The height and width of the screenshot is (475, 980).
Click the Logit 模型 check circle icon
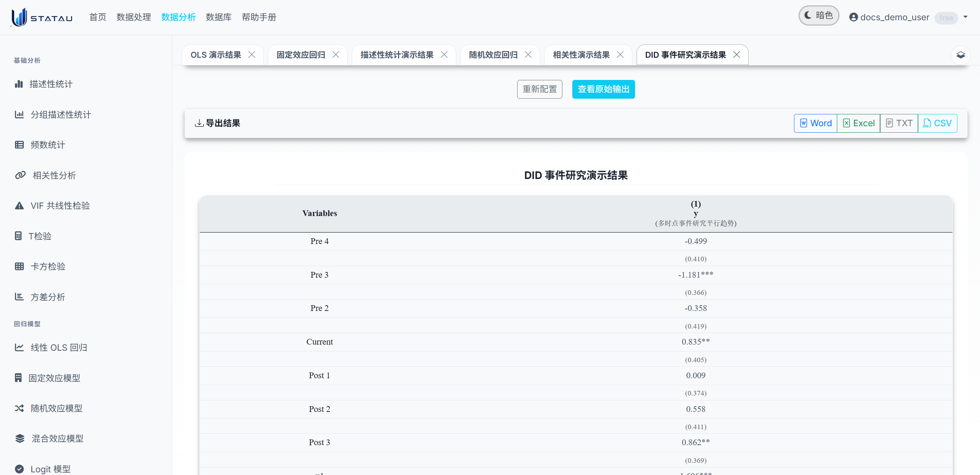(19, 469)
